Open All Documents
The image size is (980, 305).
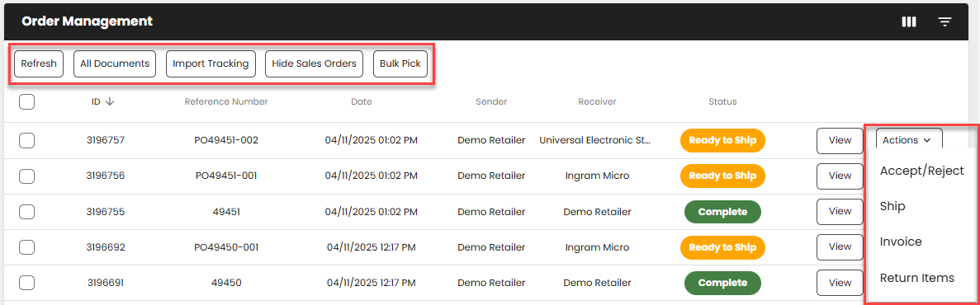115,63
